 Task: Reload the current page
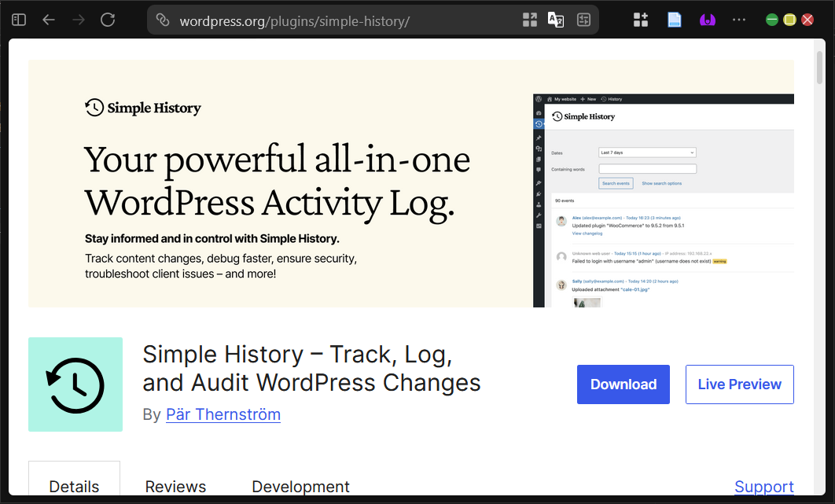108,20
